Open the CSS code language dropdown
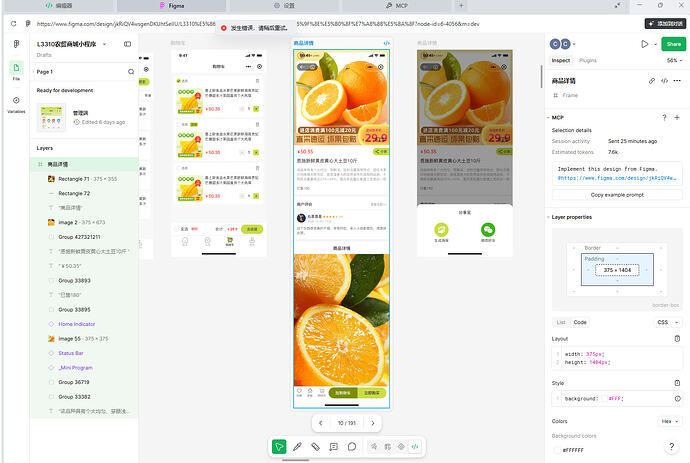This screenshot has height=463, width=690. pyautogui.click(x=668, y=322)
